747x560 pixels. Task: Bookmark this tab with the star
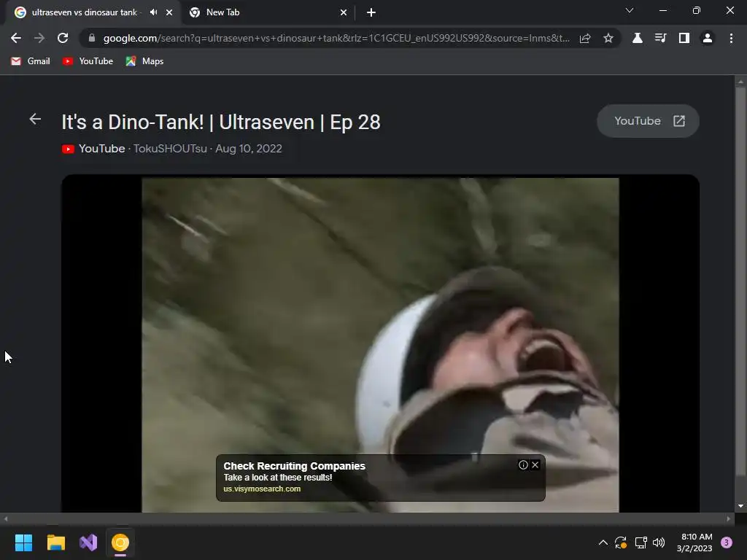608,38
